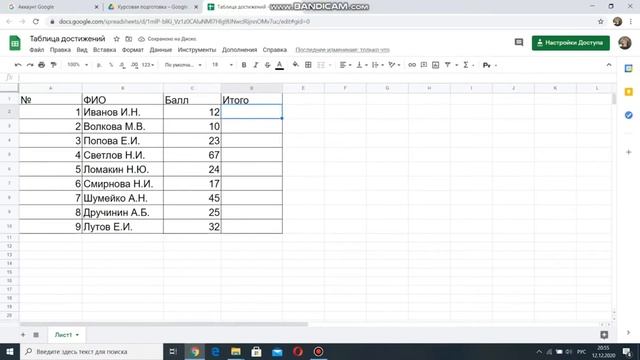Open the fill color picker
Screen dimensions: 640x360
click(x=296, y=65)
